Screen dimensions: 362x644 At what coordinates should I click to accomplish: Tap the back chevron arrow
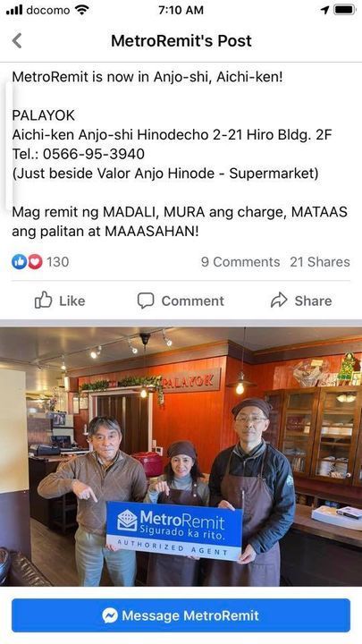coord(16,40)
